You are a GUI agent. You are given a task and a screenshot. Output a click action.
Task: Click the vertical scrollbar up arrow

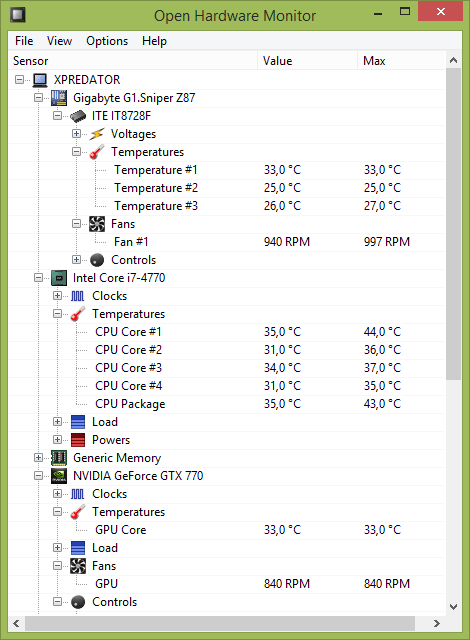tap(453, 60)
